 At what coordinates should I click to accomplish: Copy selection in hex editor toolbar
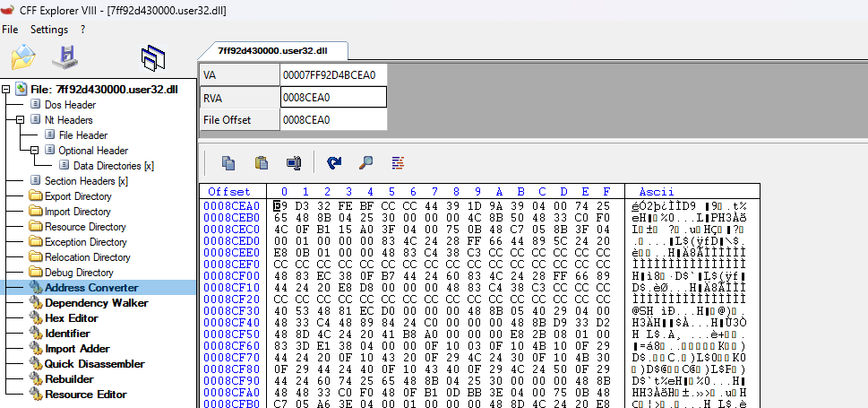228,162
